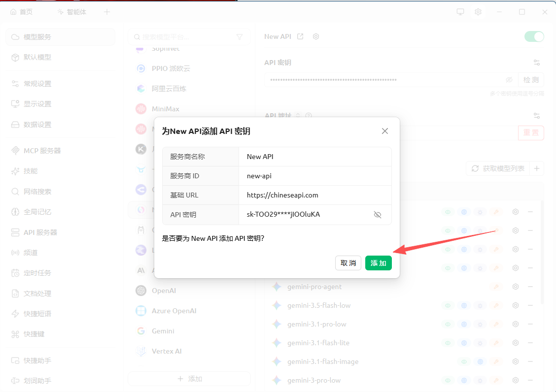Select OpenAI provider

click(x=189, y=291)
